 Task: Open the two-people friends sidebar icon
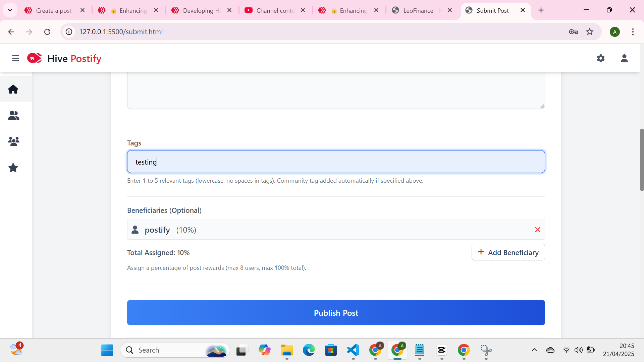[13, 115]
